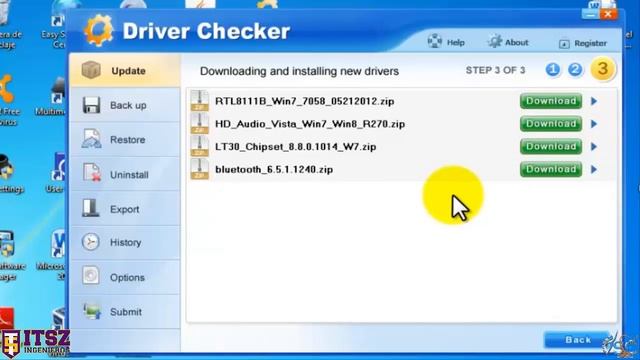Switch to the Restore section
The image size is (640, 360).
tap(124, 140)
